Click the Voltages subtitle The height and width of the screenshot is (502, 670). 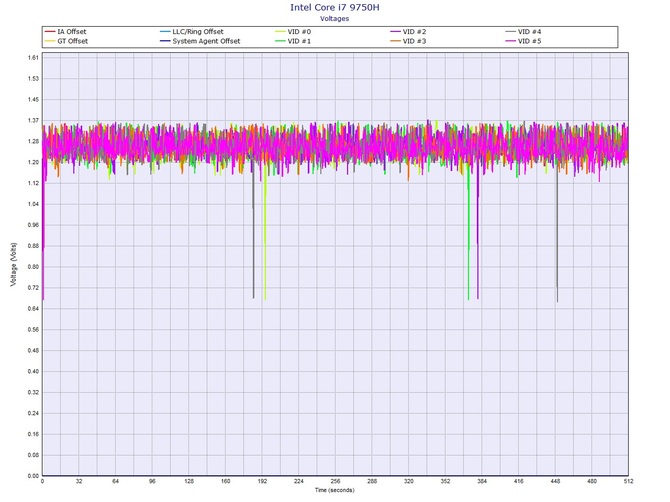(x=335, y=18)
